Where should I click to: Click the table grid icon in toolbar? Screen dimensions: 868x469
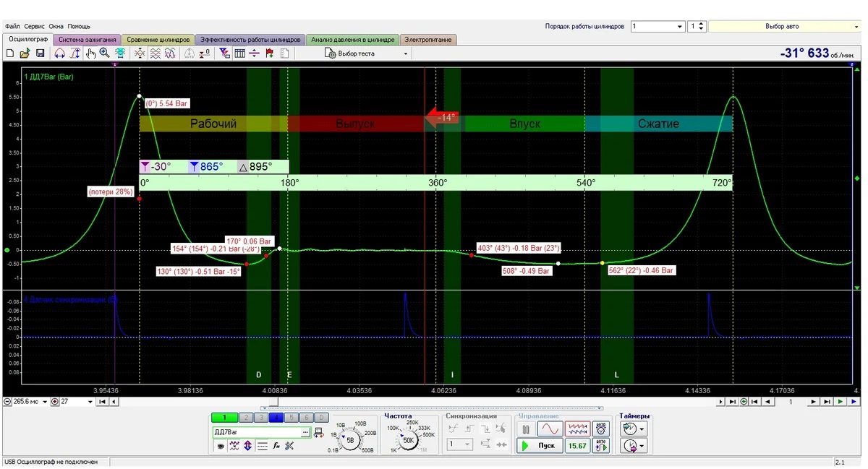[239, 53]
